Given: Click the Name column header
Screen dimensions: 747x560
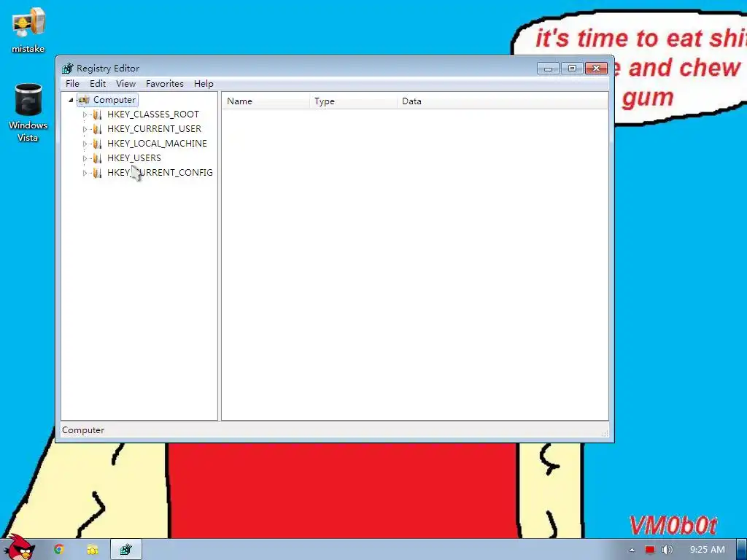Looking at the screenshot, I should pyautogui.click(x=266, y=101).
